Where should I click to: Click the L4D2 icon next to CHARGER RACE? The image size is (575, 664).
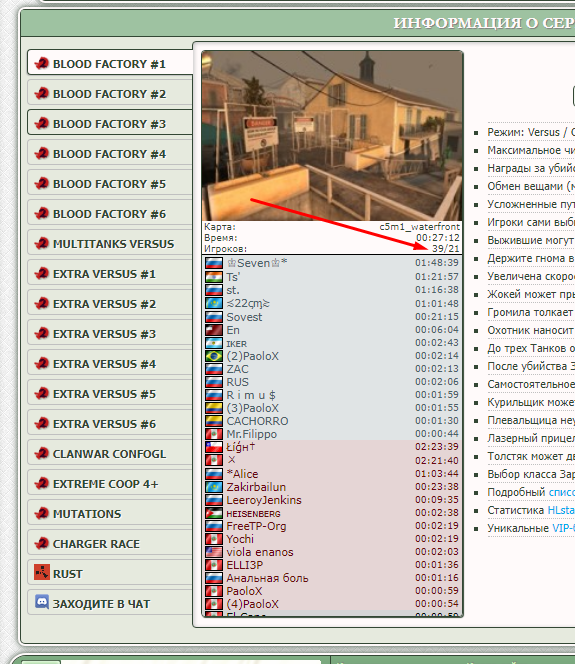tap(42, 543)
